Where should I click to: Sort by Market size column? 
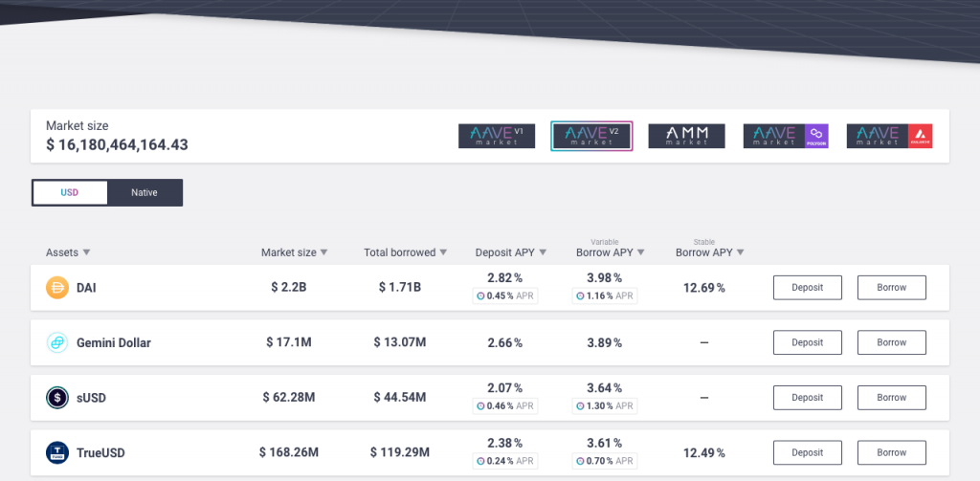(294, 252)
